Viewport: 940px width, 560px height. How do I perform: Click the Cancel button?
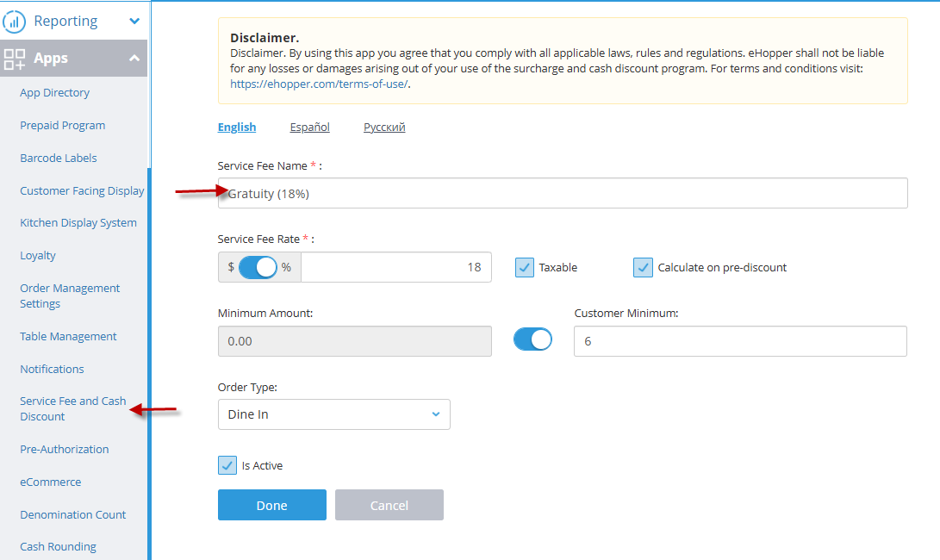click(x=389, y=505)
